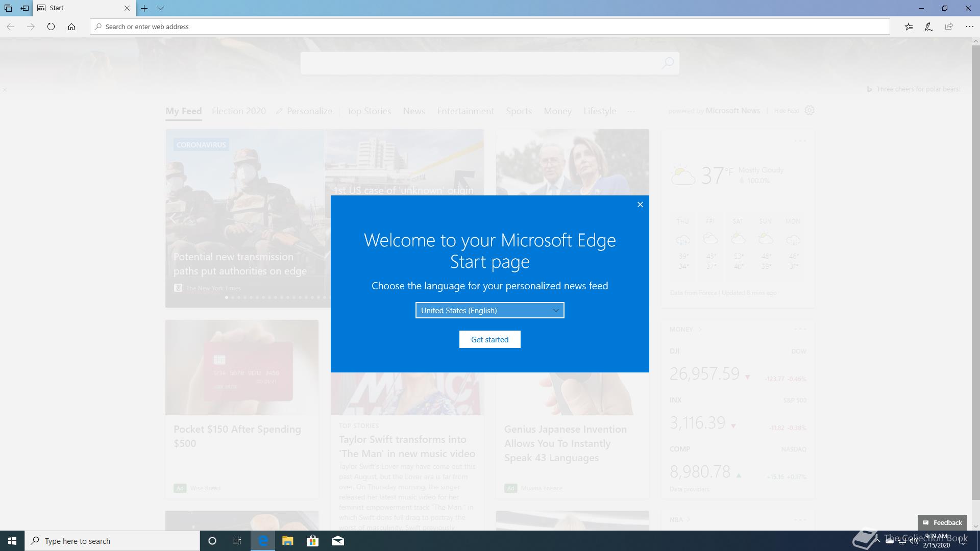Open the Top Stories tab
980x551 pixels.
[369, 111]
